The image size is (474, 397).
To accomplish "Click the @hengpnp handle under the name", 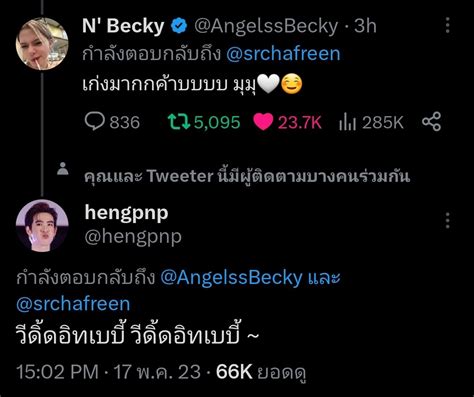I will tap(133, 237).
